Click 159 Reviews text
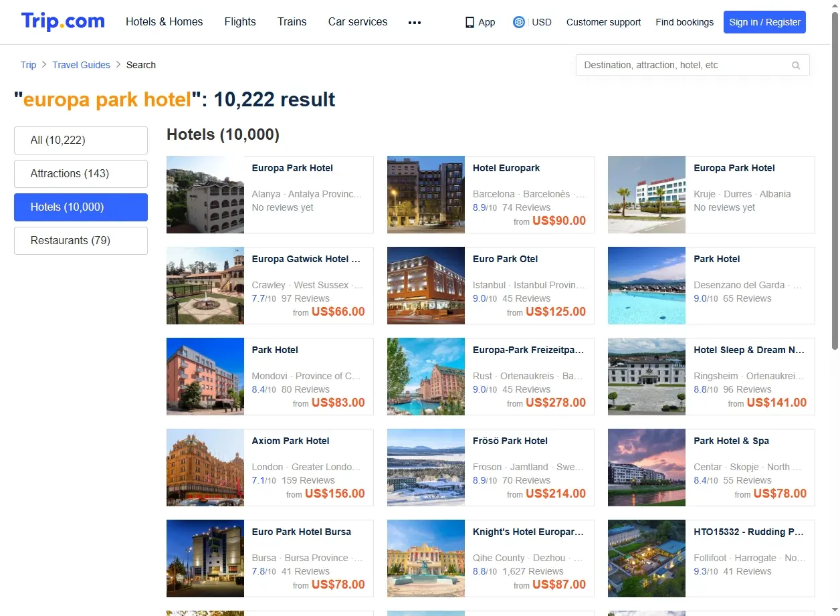 308,480
